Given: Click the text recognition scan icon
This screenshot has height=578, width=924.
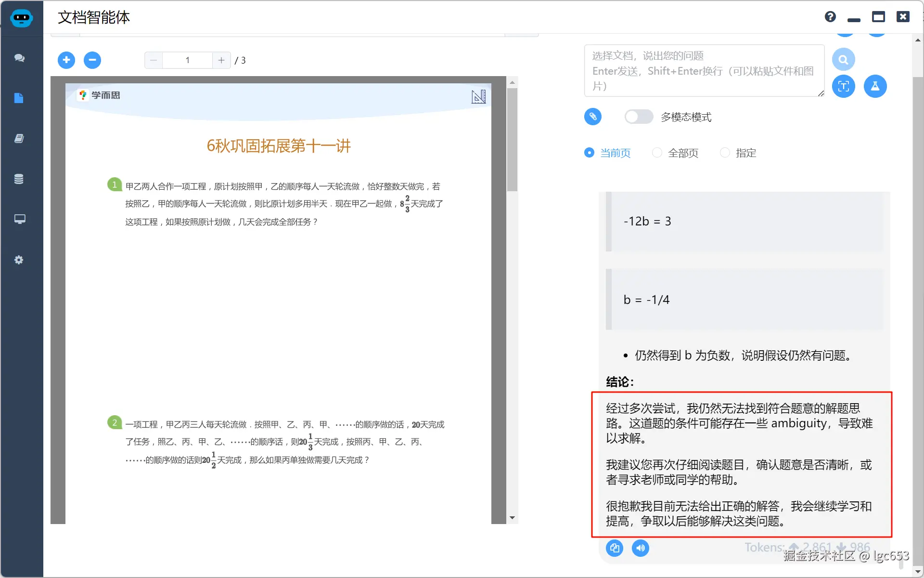Looking at the screenshot, I should click(843, 86).
